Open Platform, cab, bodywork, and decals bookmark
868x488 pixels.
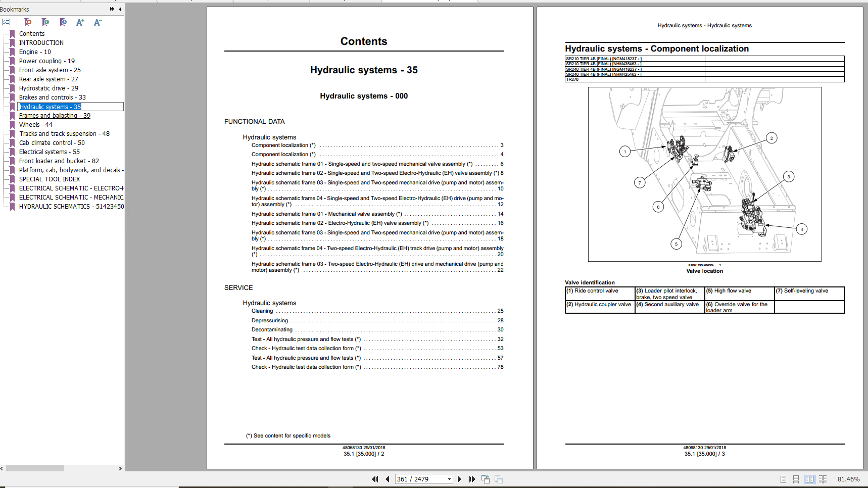click(x=71, y=170)
